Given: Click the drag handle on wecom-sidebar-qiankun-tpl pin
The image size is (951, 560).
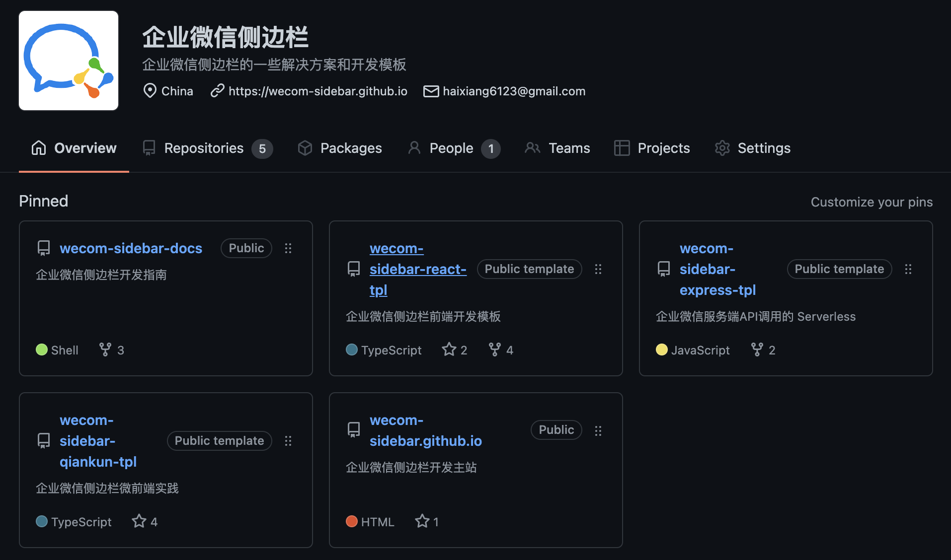Looking at the screenshot, I should [x=288, y=441].
